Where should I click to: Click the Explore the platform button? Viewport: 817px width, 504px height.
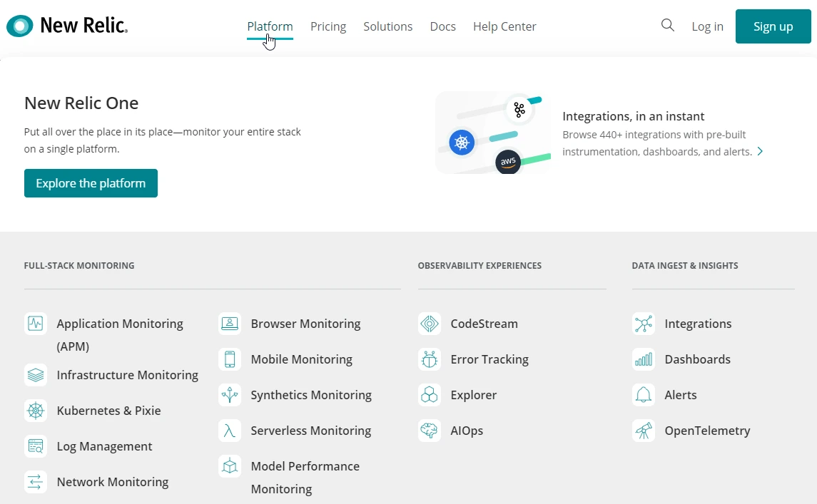(91, 183)
